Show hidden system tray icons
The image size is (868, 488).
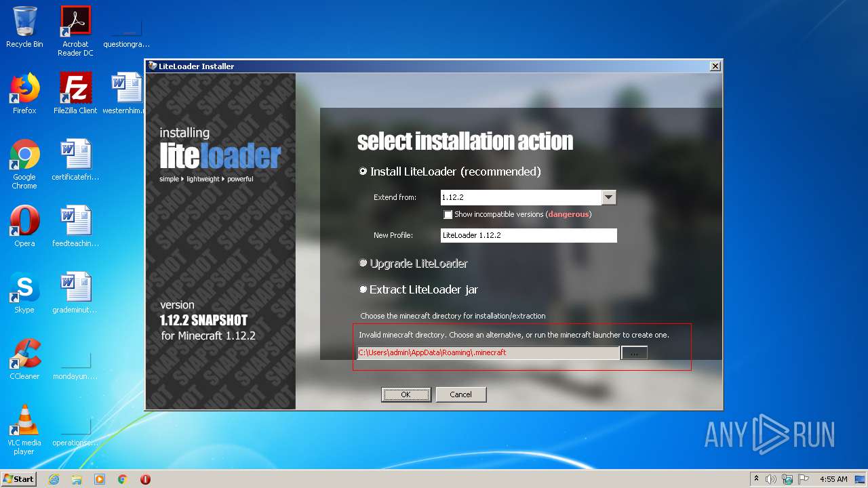coord(756,479)
